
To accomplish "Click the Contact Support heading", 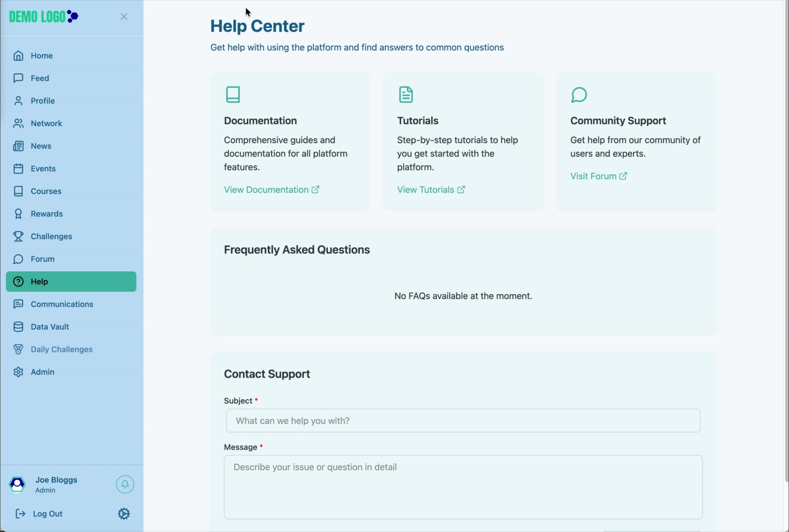I will (267, 374).
